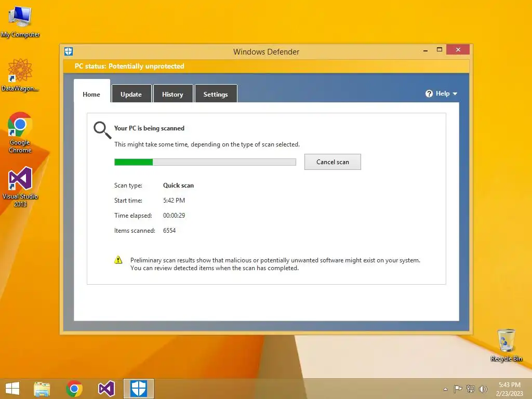The image size is (532, 399).
Task: Select the My Computer desktop icon
Action: click(20, 22)
